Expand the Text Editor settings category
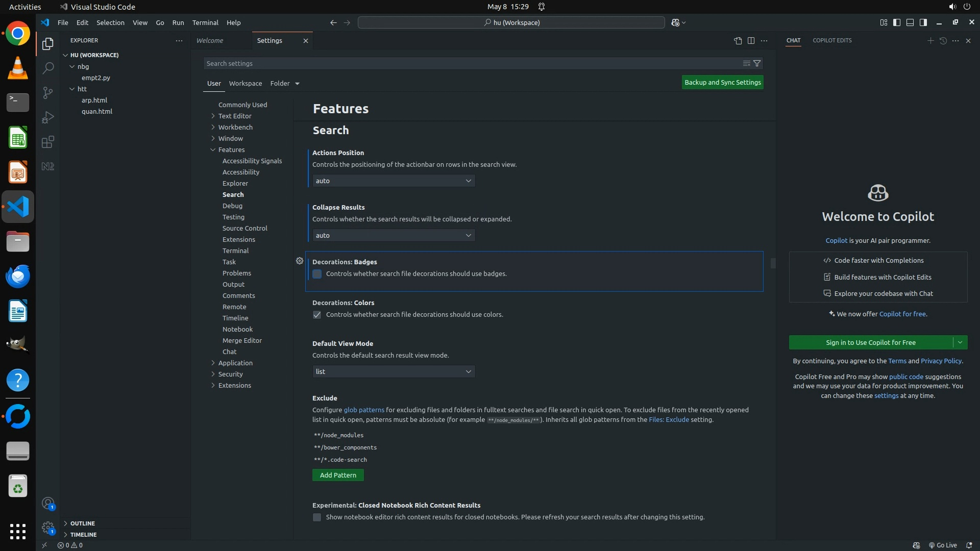The image size is (980, 551). tap(235, 116)
